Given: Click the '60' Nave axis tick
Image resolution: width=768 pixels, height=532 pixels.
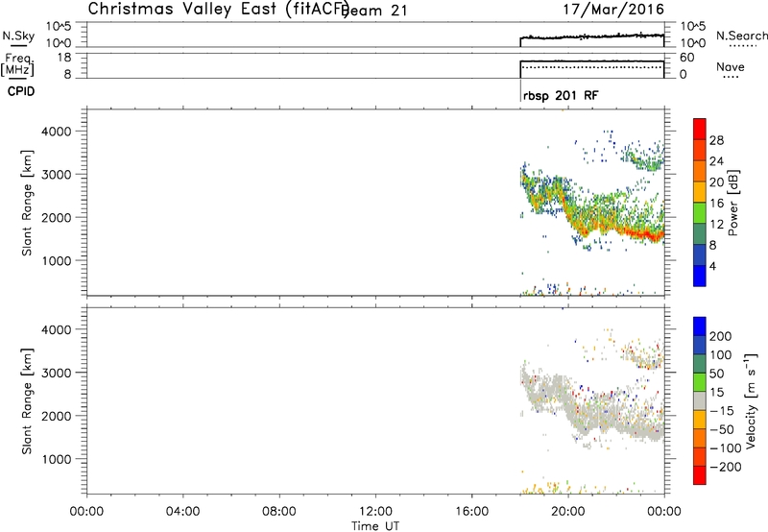Looking at the screenshot, I should (686, 58).
